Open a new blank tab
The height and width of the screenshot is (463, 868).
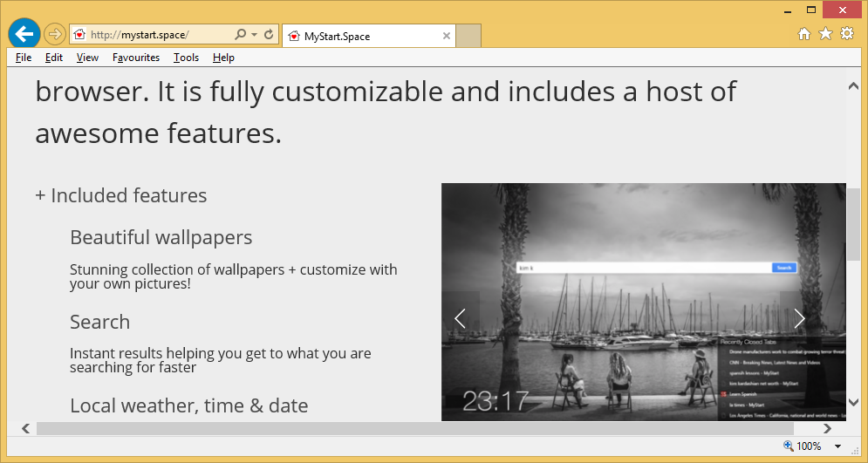click(468, 36)
